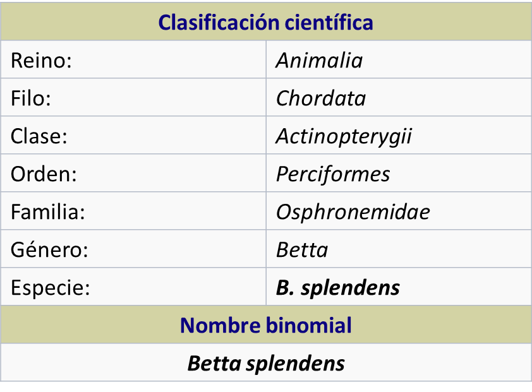
Task: Select the "Especie:" row label
Action: (51, 288)
